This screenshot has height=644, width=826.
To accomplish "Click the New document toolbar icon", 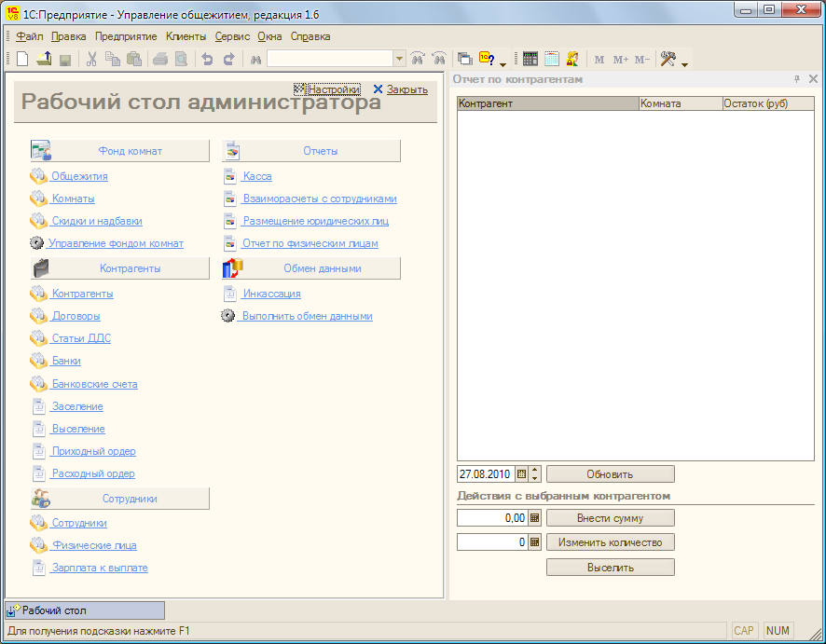I will (x=22, y=59).
